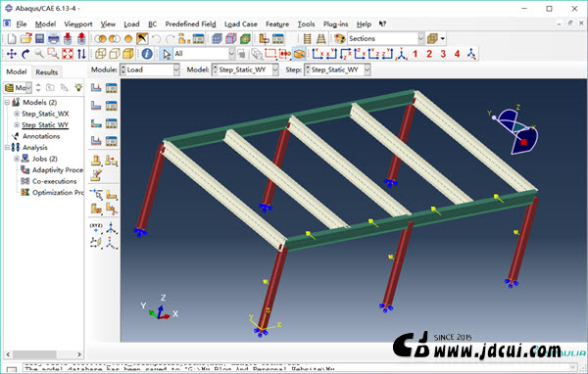Click the Redo arrow icon

pyautogui.click(x=171, y=38)
